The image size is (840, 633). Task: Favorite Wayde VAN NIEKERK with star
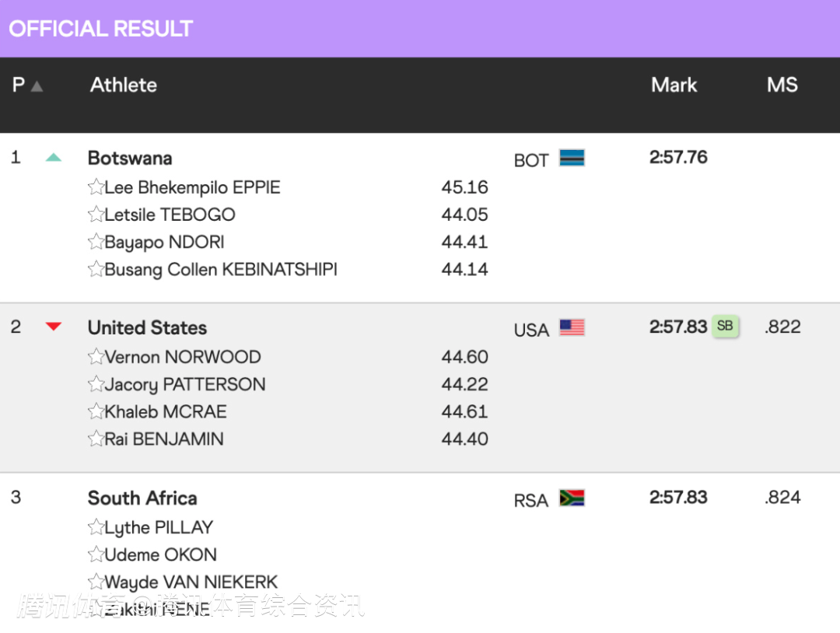coord(96,582)
